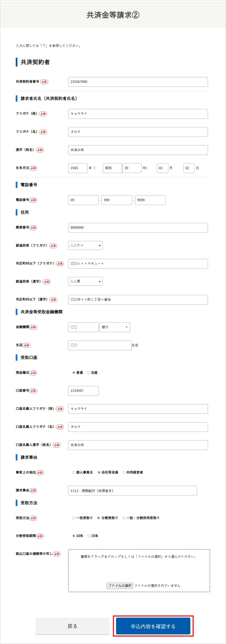
Task: Choose the 15年 installment period
Action: 89,536
